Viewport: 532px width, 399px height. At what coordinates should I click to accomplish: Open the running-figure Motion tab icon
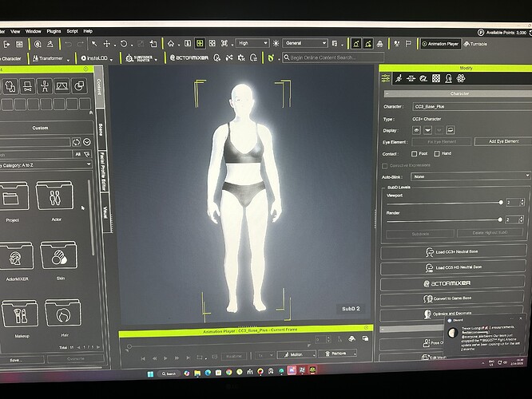[x=399, y=79]
